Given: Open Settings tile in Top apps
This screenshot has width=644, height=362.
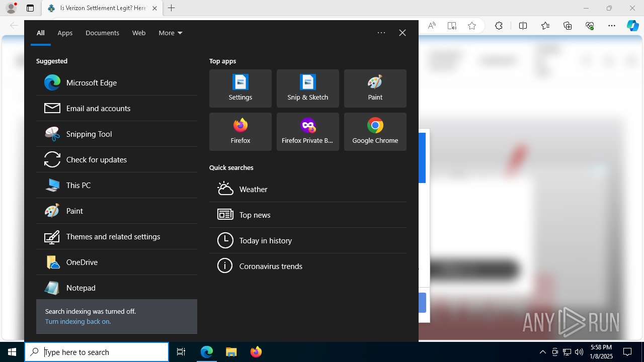Looking at the screenshot, I should click(x=240, y=88).
